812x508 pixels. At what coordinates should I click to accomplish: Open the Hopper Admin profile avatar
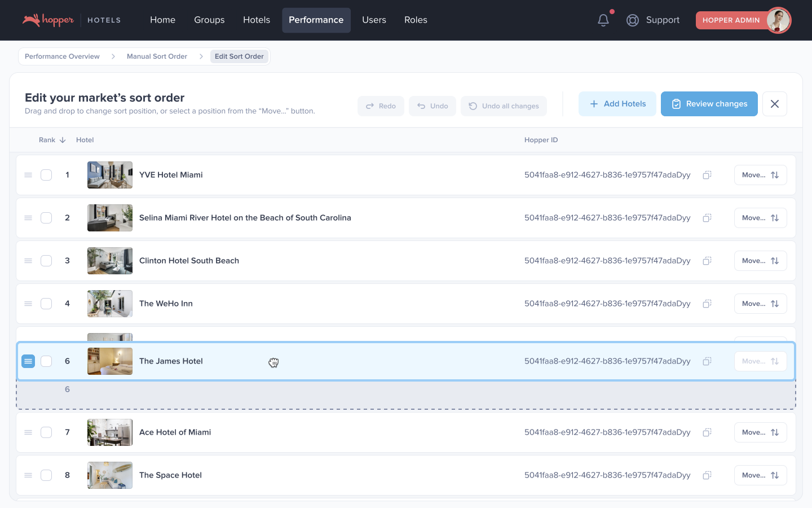778,20
